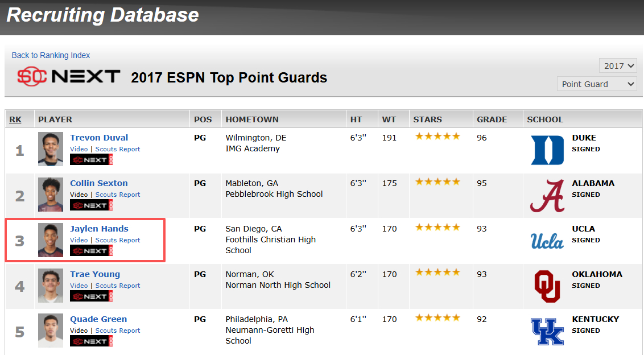The image size is (644, 355).
Task: Open Collin Sexton's Scouts Report
Action: 117,195
